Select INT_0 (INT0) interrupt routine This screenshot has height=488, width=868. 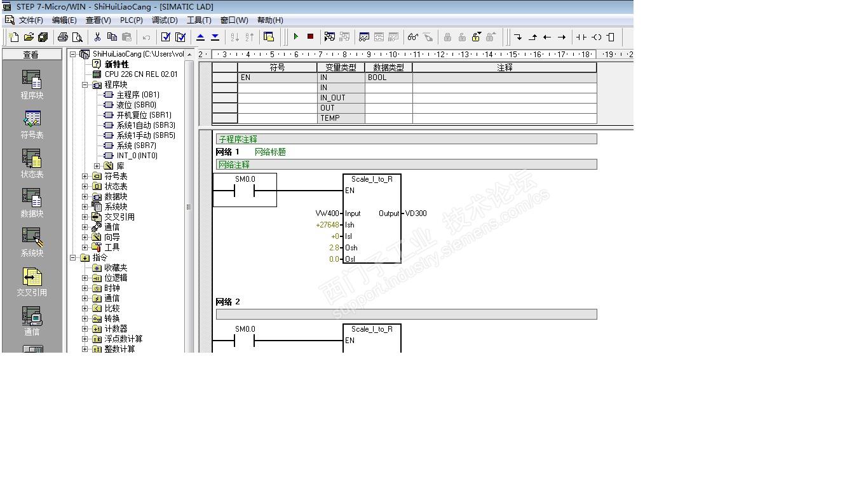pos(137,156)
